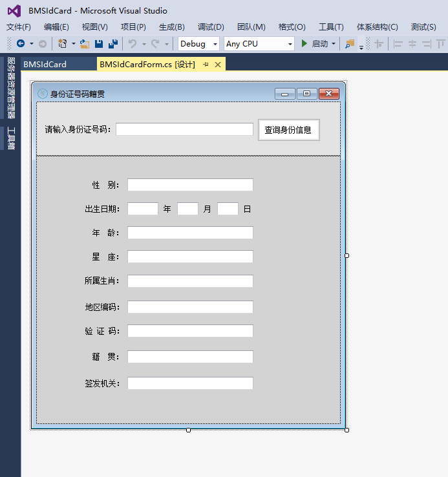Image resolution: width=448 pixels, height=477 pixels.
Task: Click the Navigate Forward arrow icon
Action: click(43, 44)
